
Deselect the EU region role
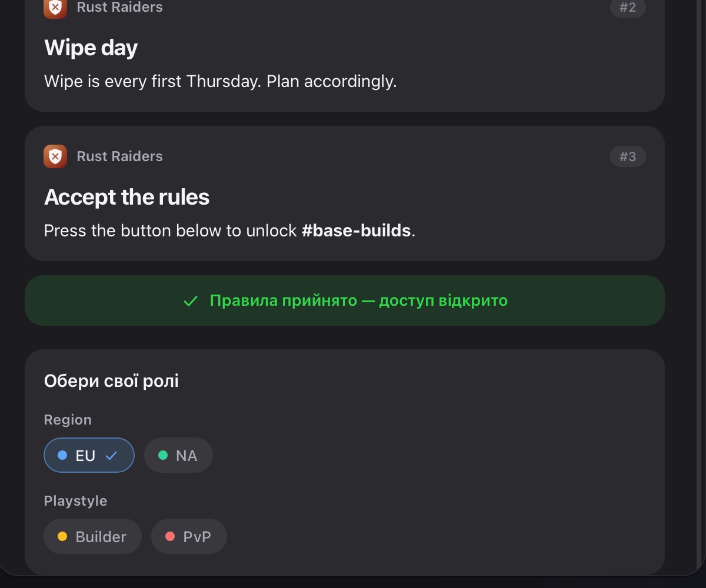pyautogui.click(x=89, y=455)
